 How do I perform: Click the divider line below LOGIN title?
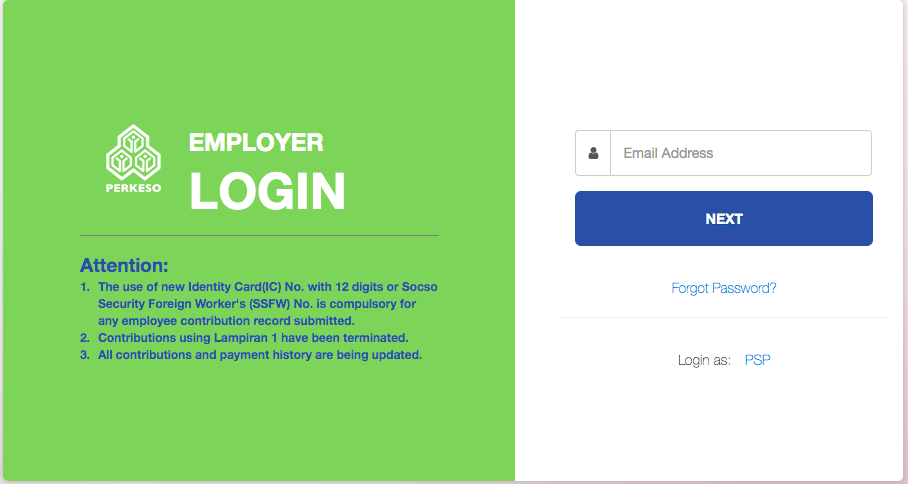click(x=259, y=236)
